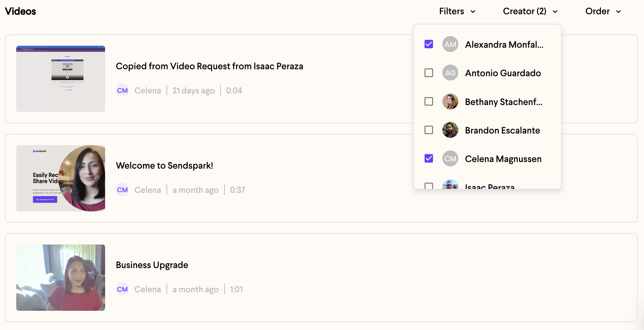This screenshot has height=330, width=644.
Task: Open thumbnail of Copied from Video Request video
Action: coord(61,79)
